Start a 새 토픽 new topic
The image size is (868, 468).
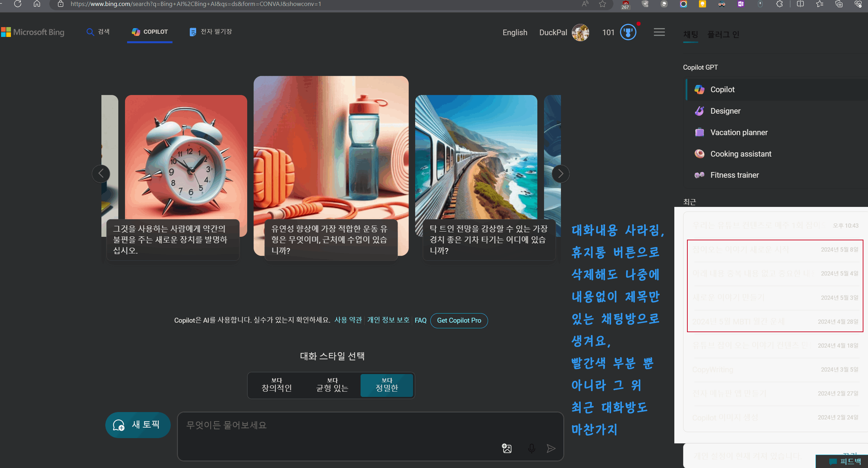(x=138, y=425)
